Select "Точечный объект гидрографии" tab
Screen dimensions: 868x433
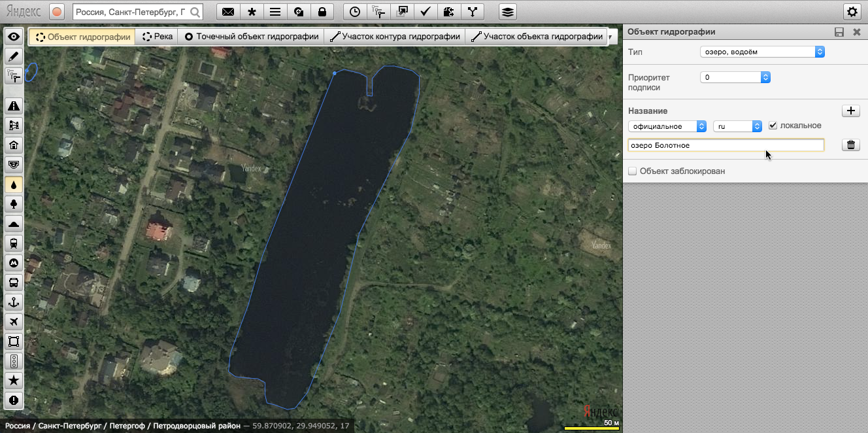click(x=252, y=37)
